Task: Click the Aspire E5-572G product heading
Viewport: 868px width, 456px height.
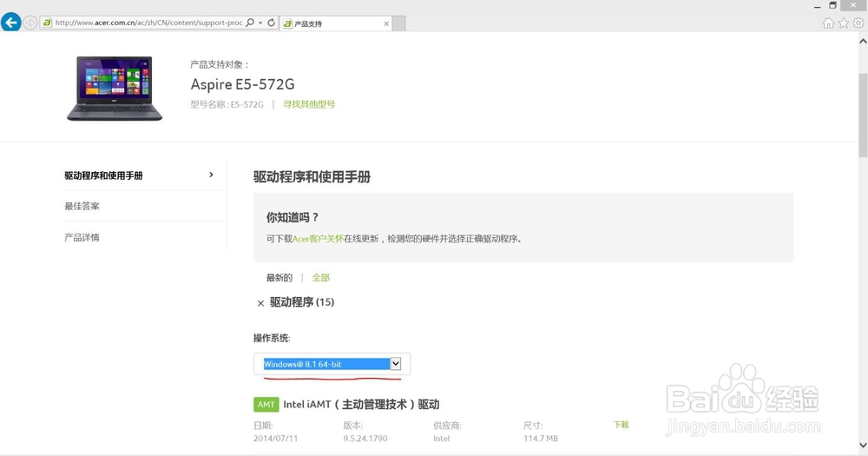Action: coord(242,84)
